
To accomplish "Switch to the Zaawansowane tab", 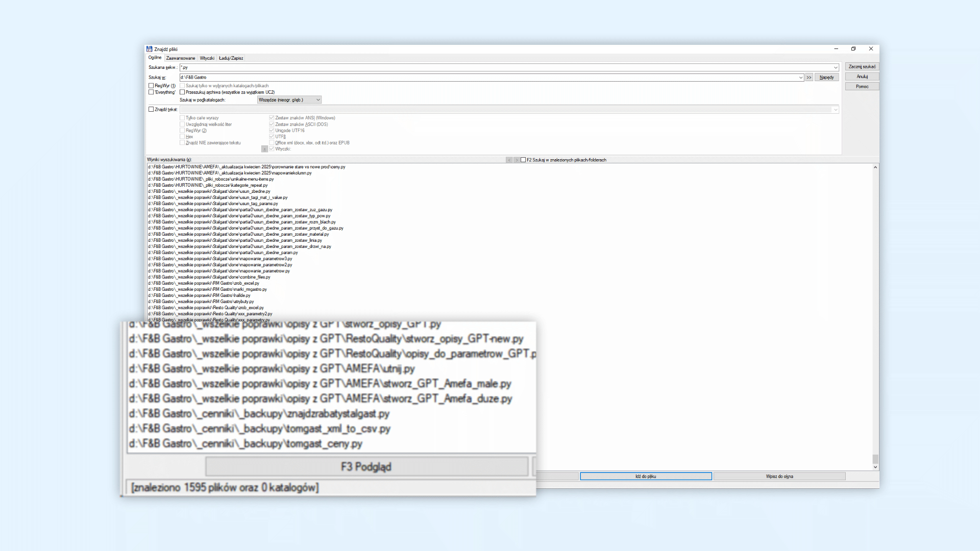I will click(x=180, y=58).
